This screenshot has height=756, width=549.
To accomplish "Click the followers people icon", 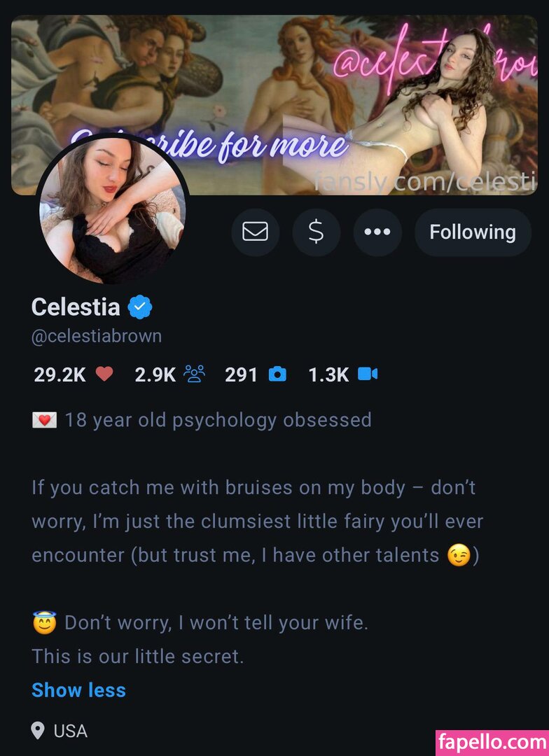I will (194, 374).
